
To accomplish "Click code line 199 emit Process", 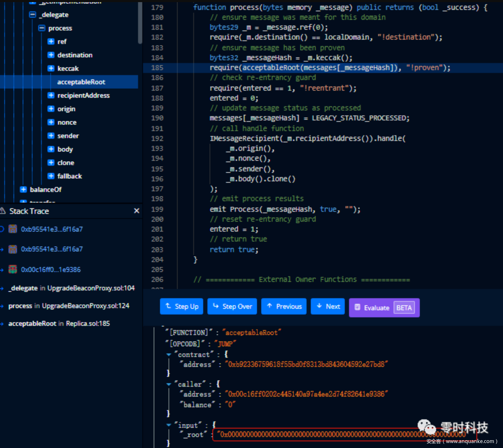I will pyautogui.click(x=285, y=209).
